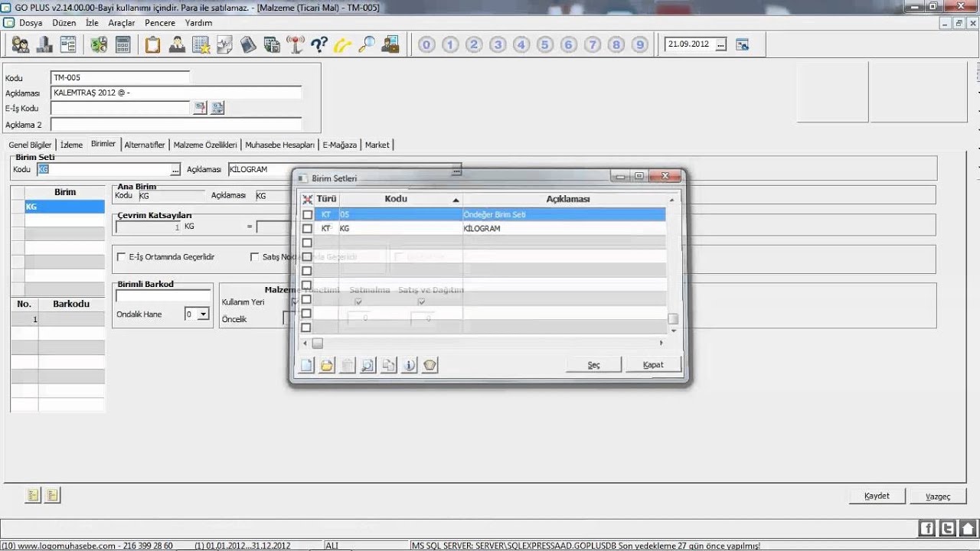This screenshot has width=980, height=551.
Task: Switch to the Genel Bilgiler tab
Action: pyautogui.click(x=30, y=145)
